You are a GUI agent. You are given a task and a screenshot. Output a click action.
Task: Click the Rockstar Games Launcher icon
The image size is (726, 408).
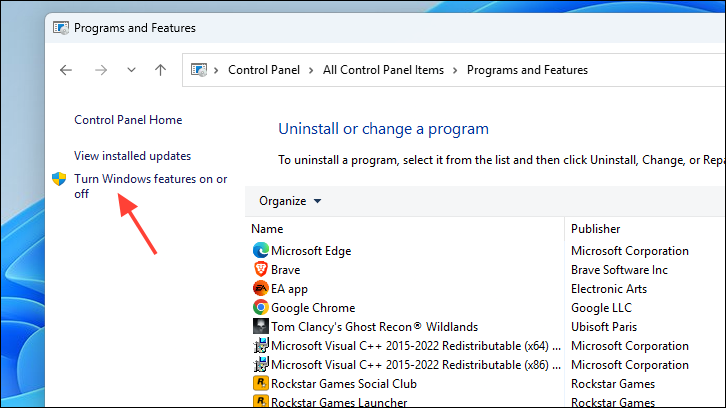[x=261, y=401]
